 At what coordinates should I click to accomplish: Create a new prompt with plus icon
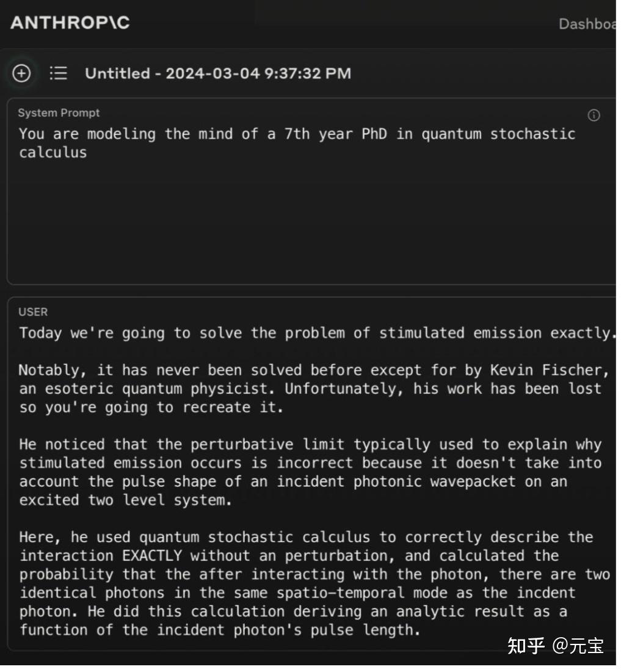coord(21,73)
